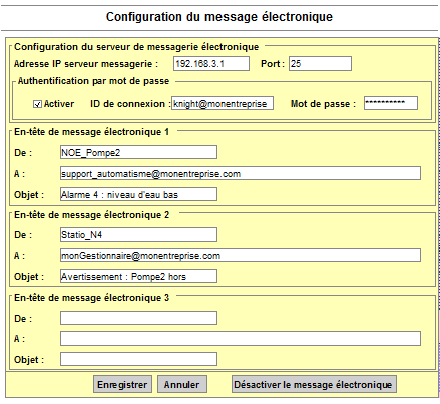Select the empty Objet field in header 3
Image resolution: width=440 pixels, height=404 pixels.
pyautogui.click(x=138, y=359)
